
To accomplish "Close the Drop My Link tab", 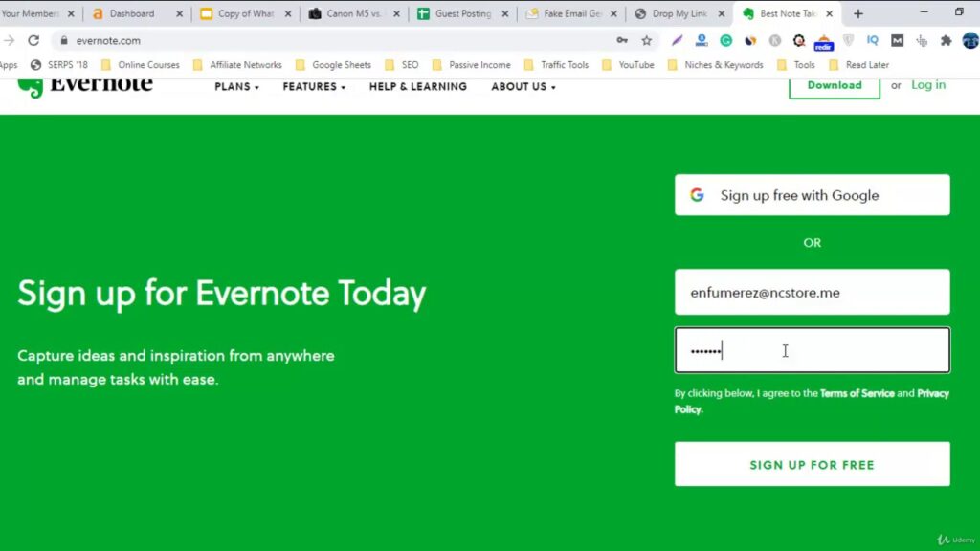I will point(722,13).
